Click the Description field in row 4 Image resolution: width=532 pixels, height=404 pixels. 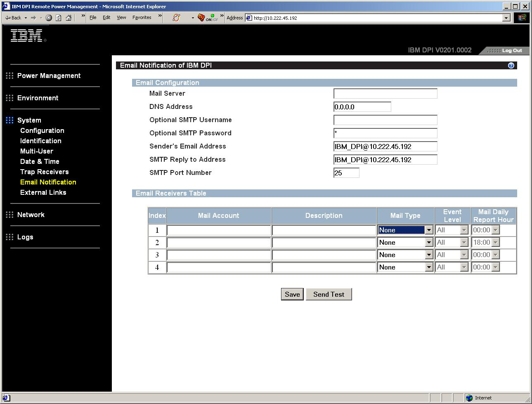324,267
